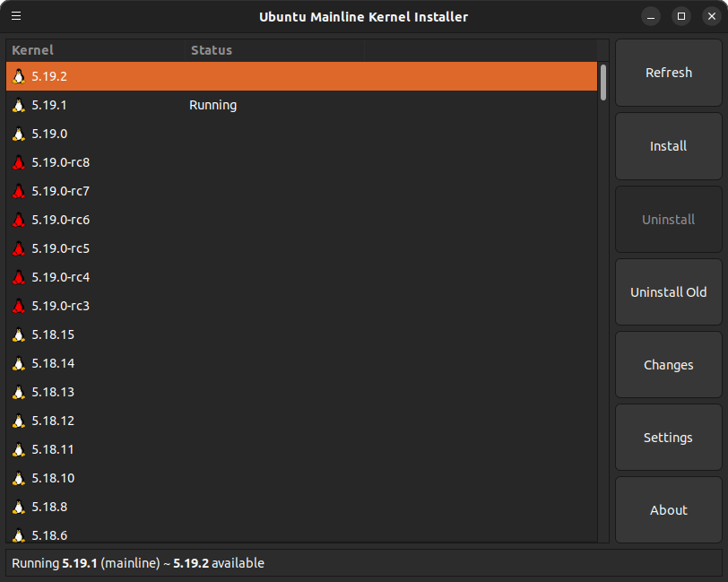Screen dimensions: 728x582
Task: Click the penguin icon beside kernel 5.18.8
Action: coord(19,507)
